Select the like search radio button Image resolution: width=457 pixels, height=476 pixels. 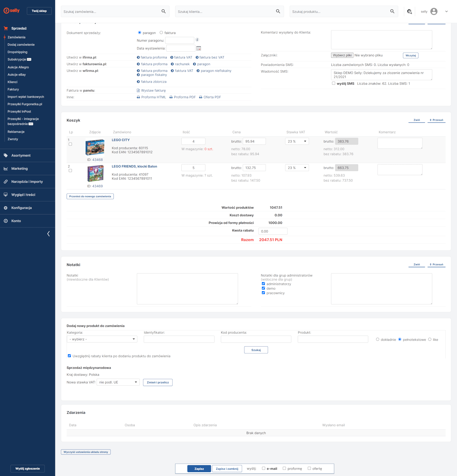click(430, 340)
